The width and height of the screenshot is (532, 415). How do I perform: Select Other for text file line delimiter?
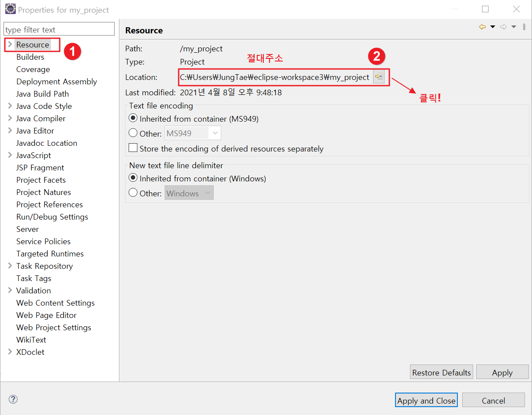tap(133, 193)
